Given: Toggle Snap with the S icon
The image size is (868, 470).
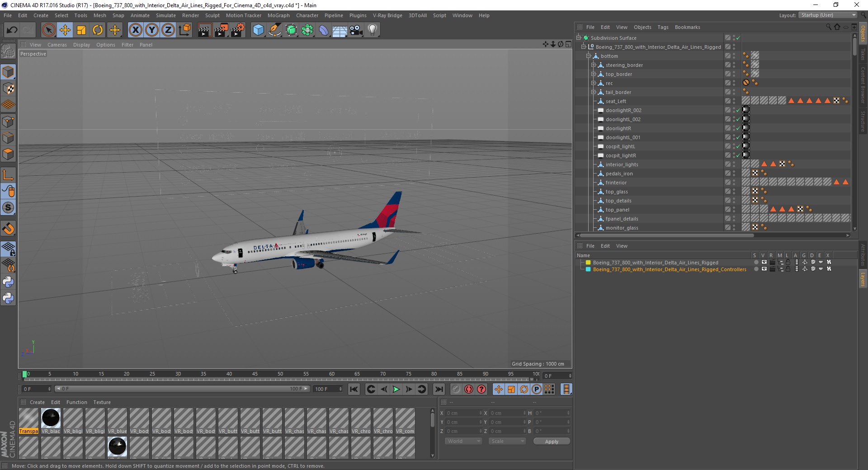Looking at the screenshot, I should [x=8, y=207].
